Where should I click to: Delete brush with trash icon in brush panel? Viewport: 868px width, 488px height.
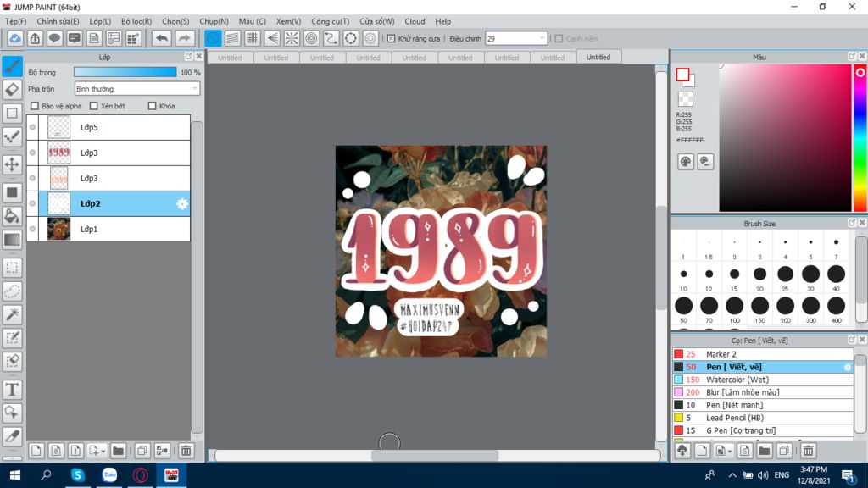808,451
